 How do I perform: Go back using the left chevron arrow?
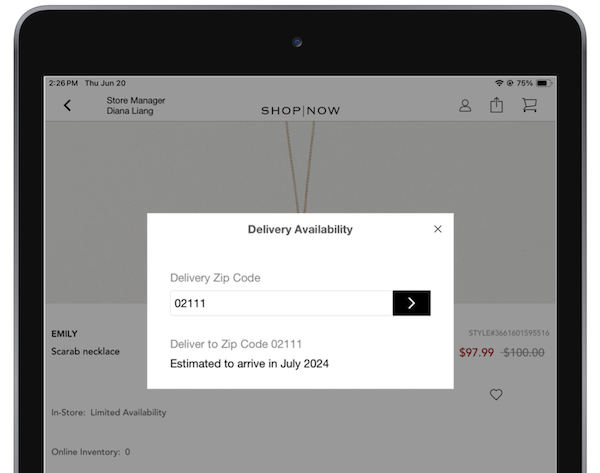pyautogui.click(x=67, y=105)
